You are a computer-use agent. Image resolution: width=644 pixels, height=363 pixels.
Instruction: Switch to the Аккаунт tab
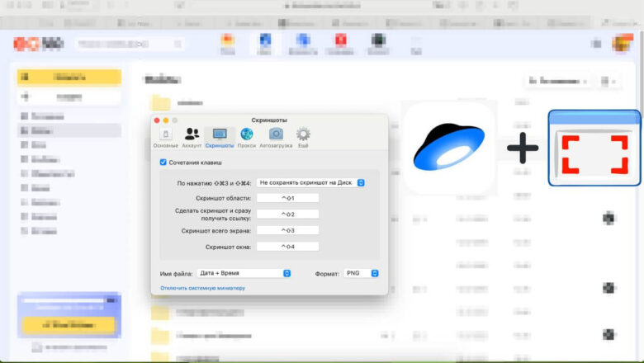[x=192, y=138]
